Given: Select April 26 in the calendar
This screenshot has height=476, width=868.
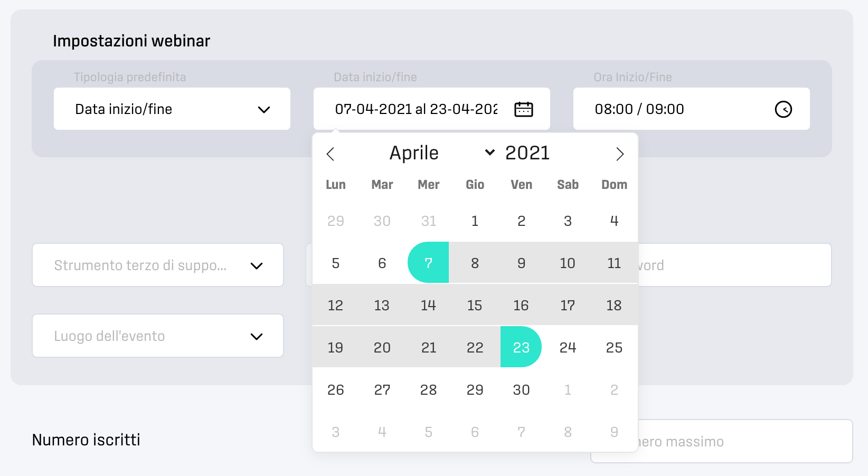Looking at the screenshot, I should (x=336, y=389).
